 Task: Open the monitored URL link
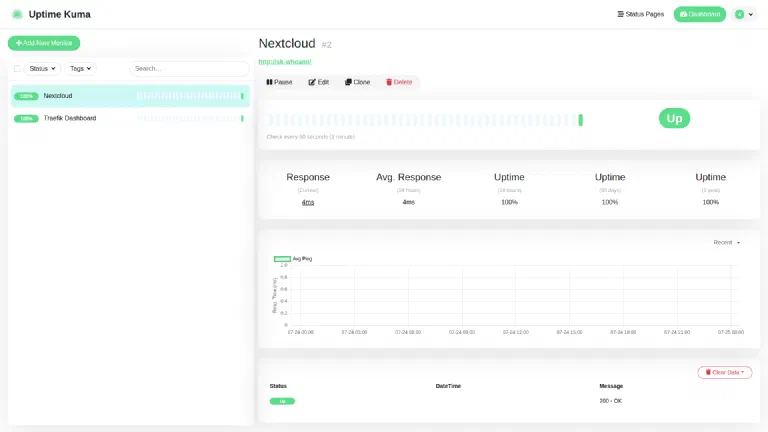285,62
